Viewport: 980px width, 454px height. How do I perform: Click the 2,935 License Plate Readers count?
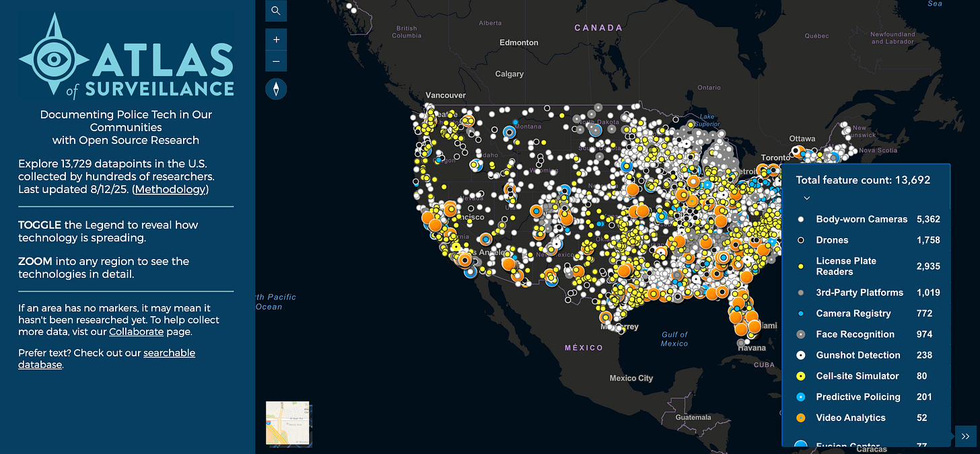928,266
